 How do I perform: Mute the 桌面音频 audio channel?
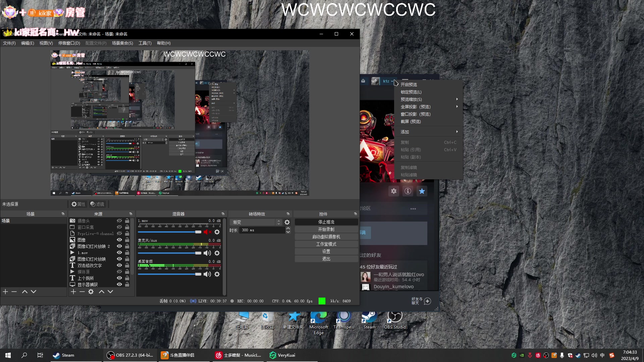point(208,274)
